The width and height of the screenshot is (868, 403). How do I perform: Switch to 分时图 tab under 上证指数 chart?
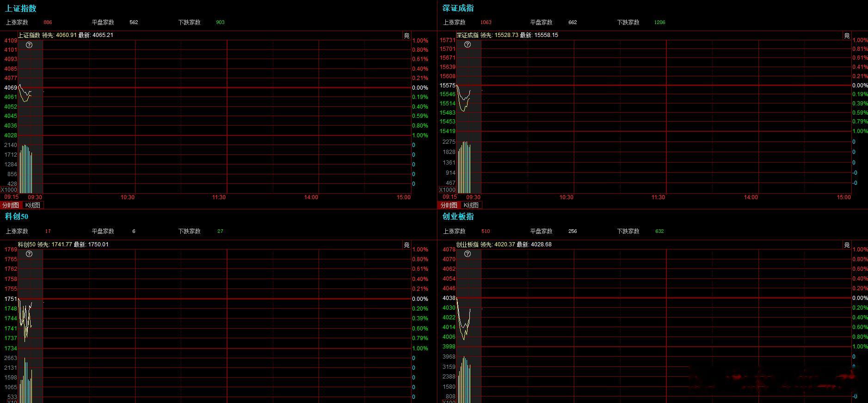(11, 205)
